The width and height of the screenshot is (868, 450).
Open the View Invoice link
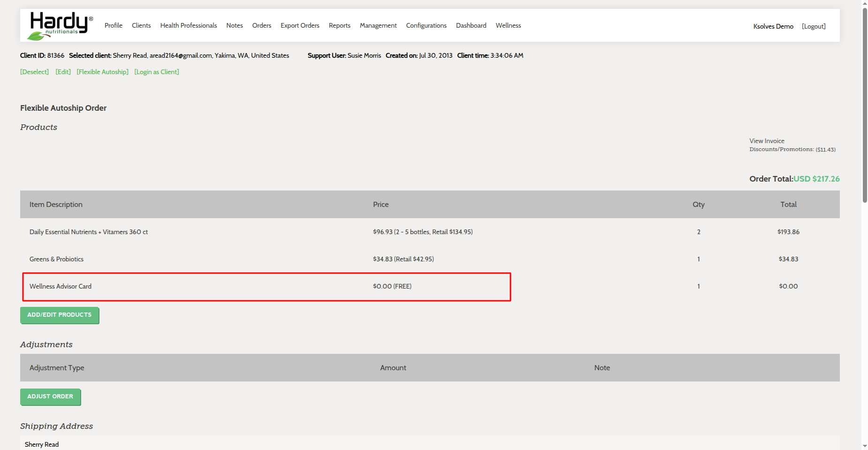coord(766,141)
